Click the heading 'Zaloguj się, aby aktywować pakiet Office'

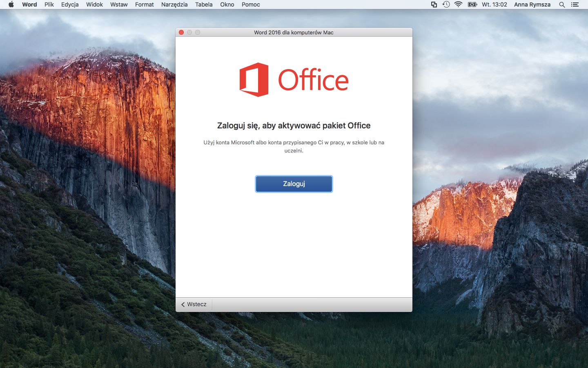tap(294, 126)
